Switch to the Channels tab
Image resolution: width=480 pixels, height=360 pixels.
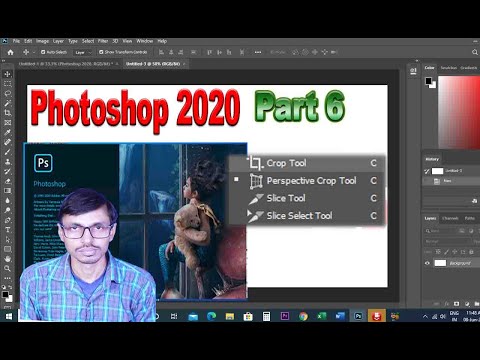450,218
